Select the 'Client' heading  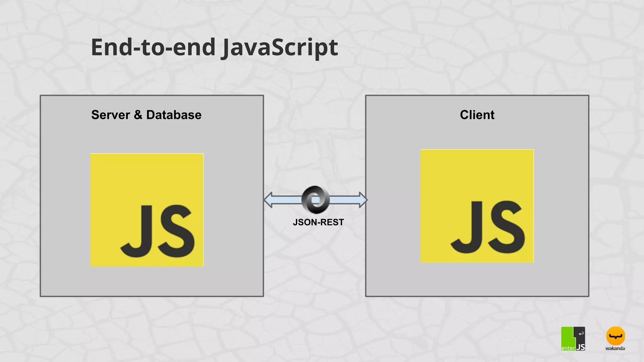click(x=477, y=115)
